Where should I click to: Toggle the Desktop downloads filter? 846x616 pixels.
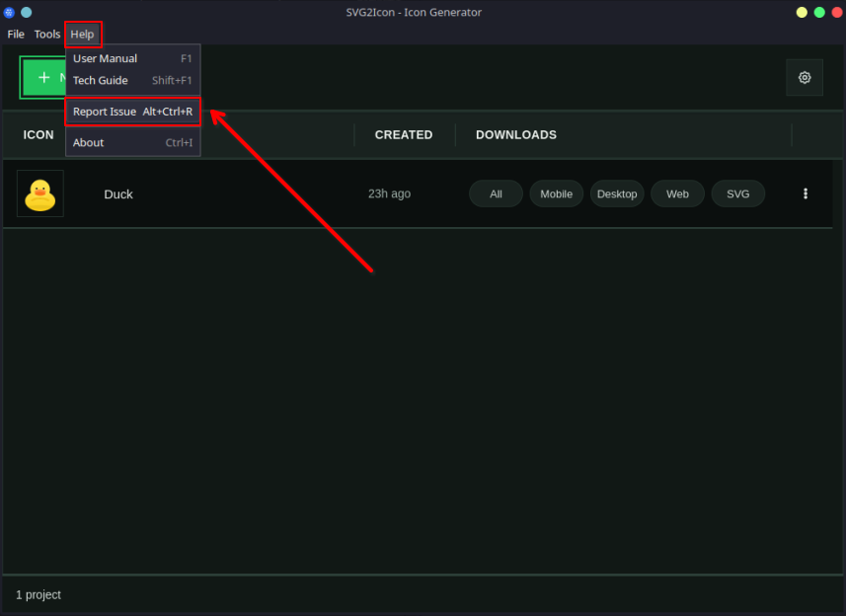617,193
